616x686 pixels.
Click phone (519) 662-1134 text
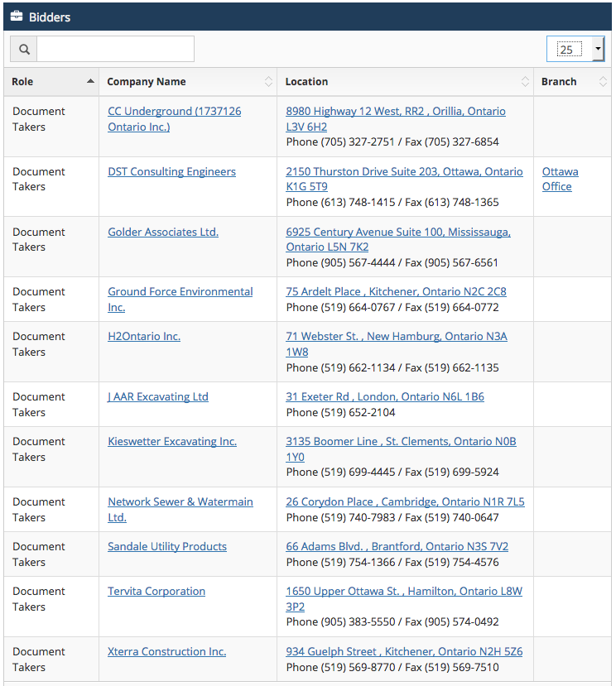pos(340,367)
